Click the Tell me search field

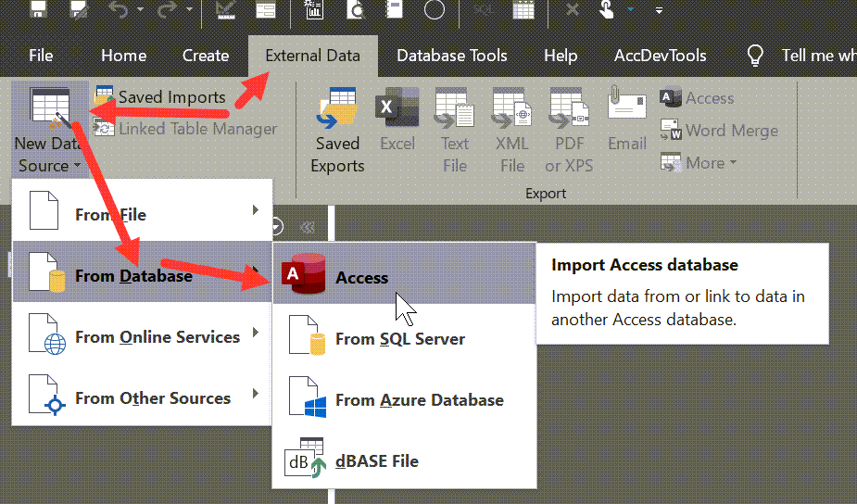[x=818, y=56]
